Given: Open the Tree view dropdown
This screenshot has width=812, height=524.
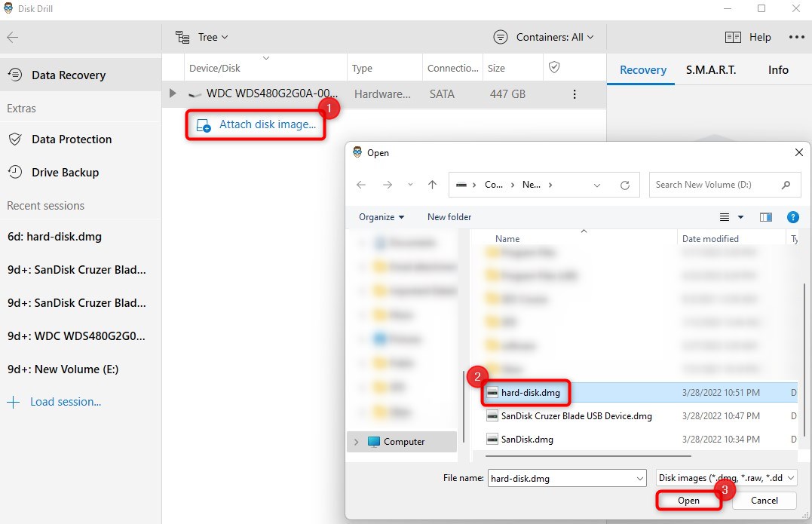Looking at the screenshot, I should (x=202, y=37).
